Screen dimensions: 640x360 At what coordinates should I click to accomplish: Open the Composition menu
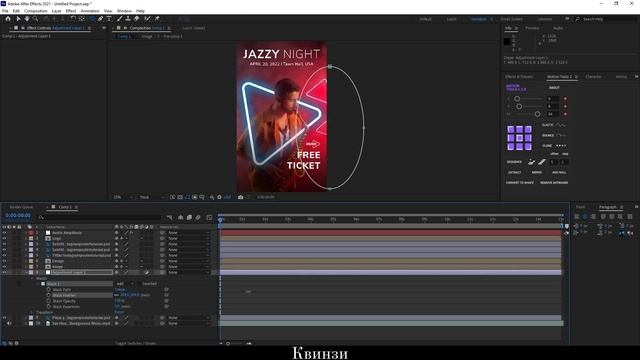(36, 11)
